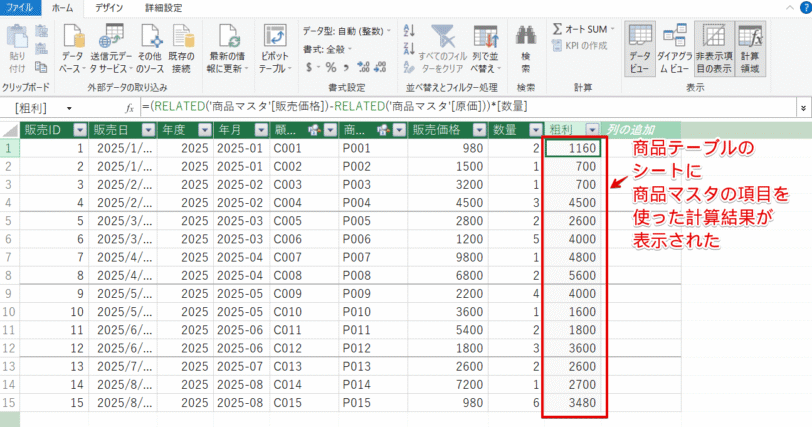Open the [粗利] name box dropdown
812x427 pixels.
[x=69, y=109]
